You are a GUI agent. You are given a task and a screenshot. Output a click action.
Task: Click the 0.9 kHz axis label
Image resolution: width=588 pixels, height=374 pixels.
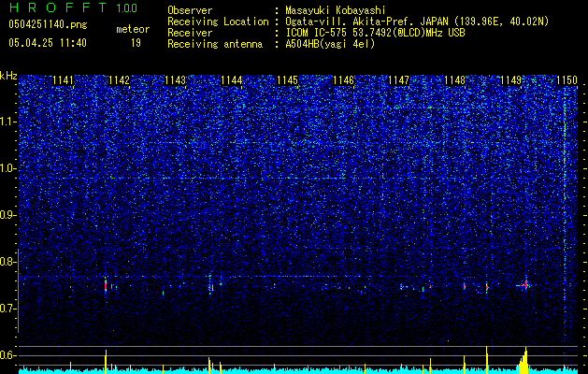(x=8, y=215)
